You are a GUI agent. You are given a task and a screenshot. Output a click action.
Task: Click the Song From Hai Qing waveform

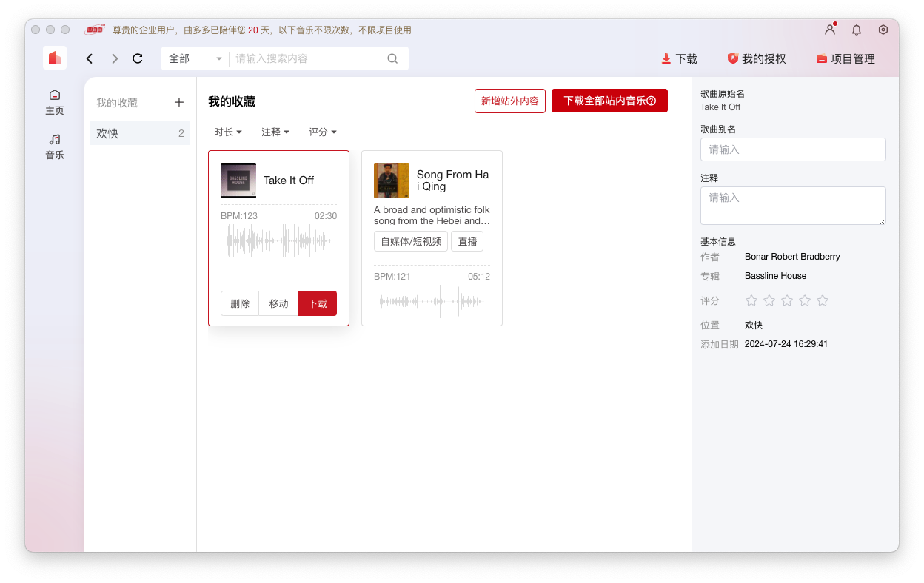point(431,301)
